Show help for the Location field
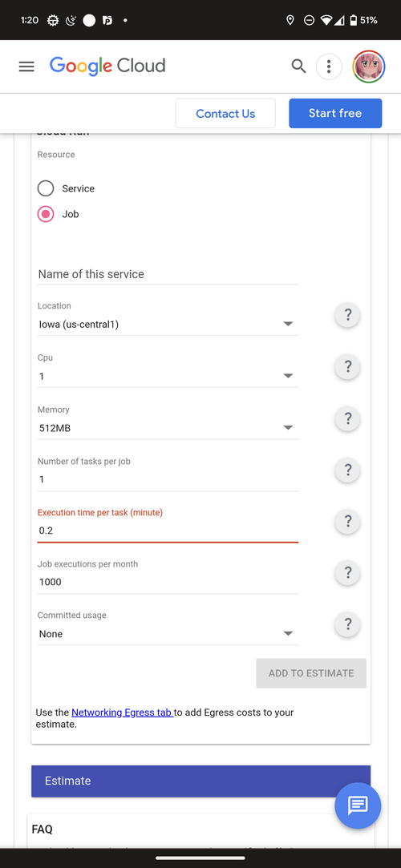Screen dimensions: 401x868 348,315
